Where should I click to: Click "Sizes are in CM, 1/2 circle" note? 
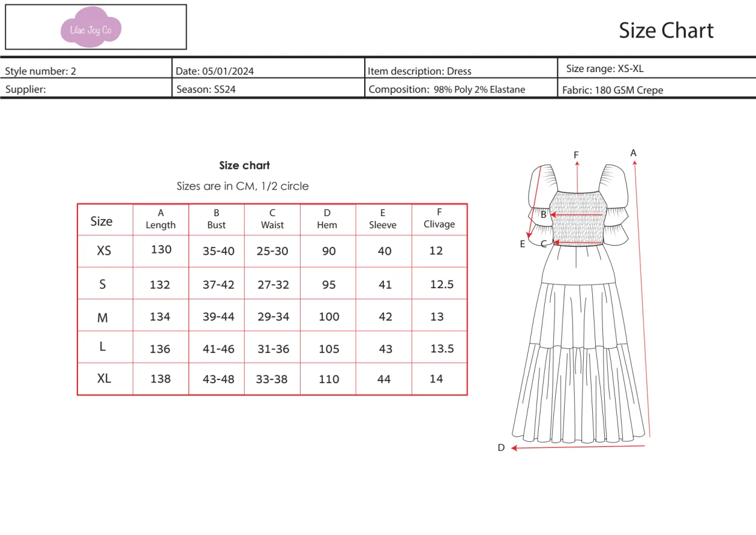pyautogui.click(x=242, y=186)
